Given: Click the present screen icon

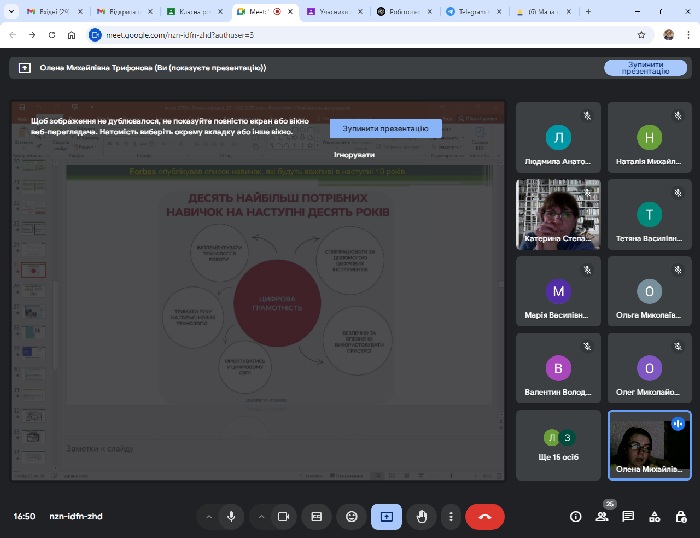Looking at the screenshot, I should tap(386, 516).
